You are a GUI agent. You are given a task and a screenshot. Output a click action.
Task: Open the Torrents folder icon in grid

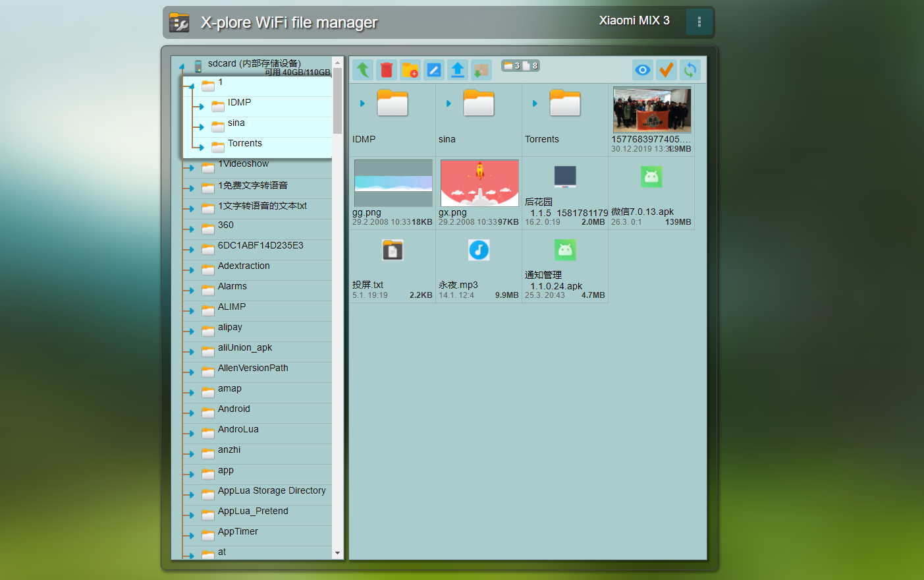(565, 103)
